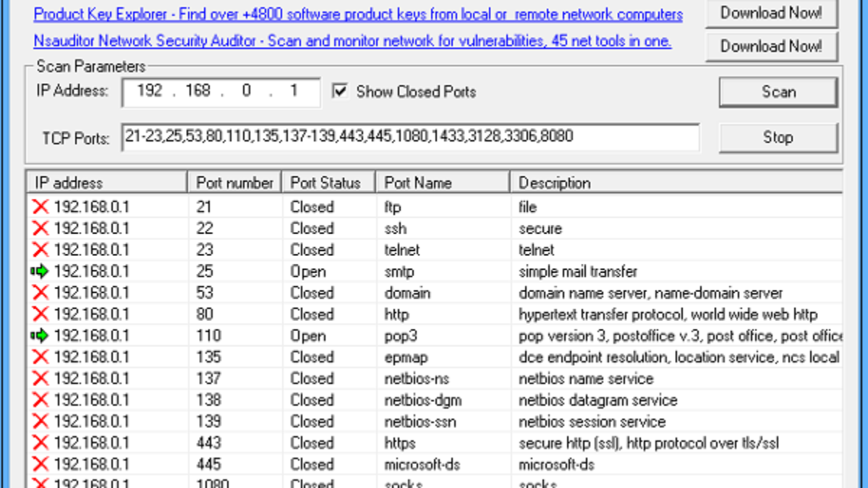The width and height of the screenshot is (868, 488).
Task: Select the https port name cell
Action: pos(400,443)
